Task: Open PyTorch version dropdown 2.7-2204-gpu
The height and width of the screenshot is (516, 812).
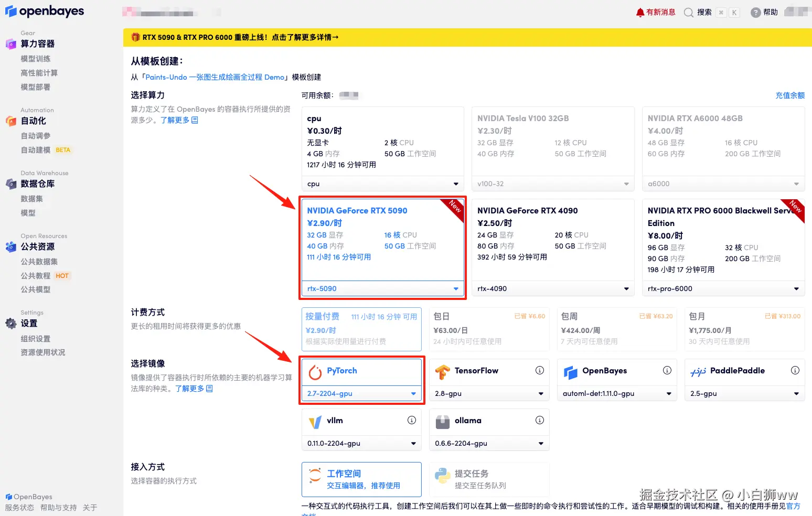Action: (x=361, y=394)
